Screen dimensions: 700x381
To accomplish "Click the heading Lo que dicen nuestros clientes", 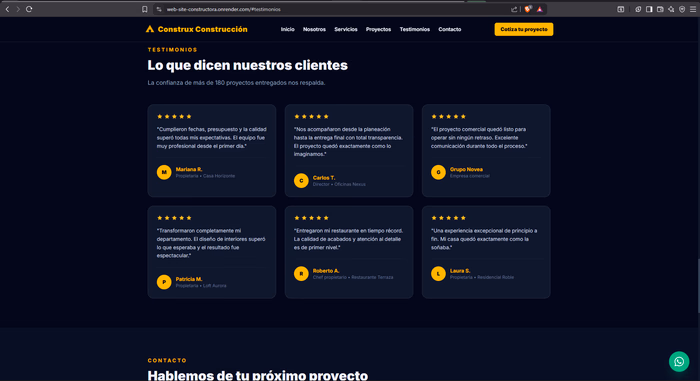I will click(x=247, y=65).
